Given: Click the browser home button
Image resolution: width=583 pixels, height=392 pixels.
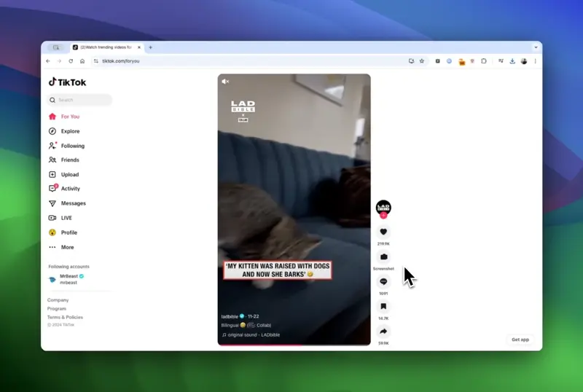Looking at the screenshot, I should [x=82, y=61].
